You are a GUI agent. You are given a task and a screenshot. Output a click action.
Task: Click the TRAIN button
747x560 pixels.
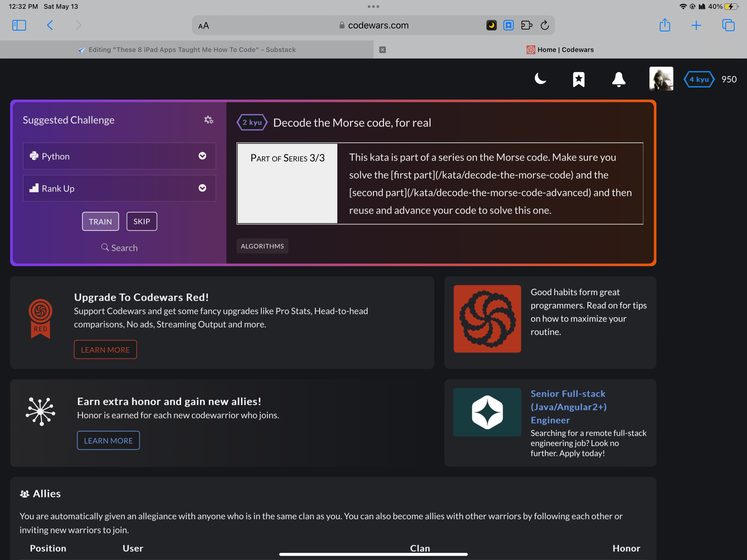(x=100, y=221)
